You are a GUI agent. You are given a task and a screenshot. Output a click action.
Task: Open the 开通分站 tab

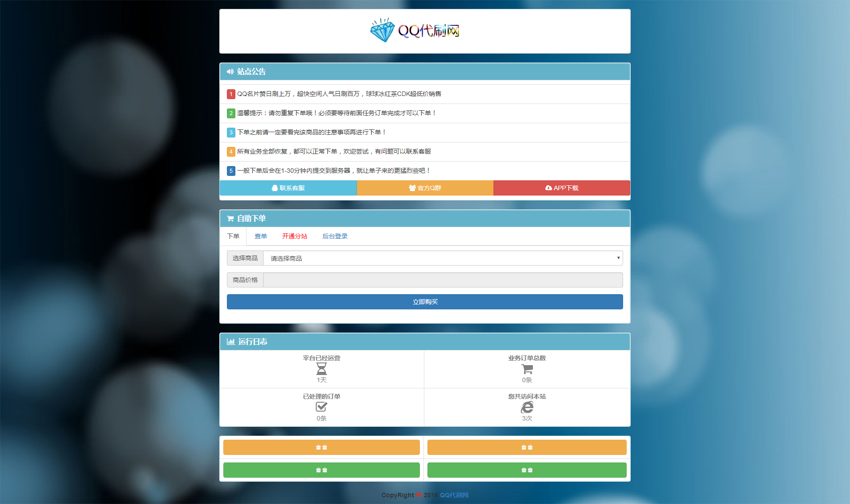pos(294,236)
